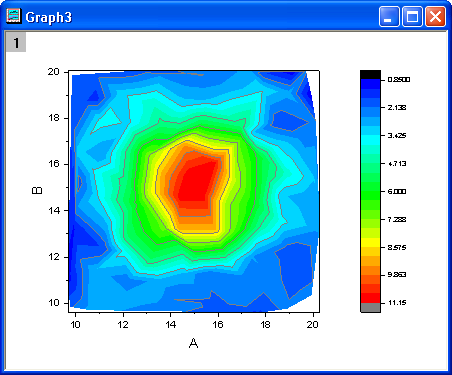The width and height of the screenshot is (452, 375).
Task: Click X axis tick label 20
Action: tap(313, 324)
